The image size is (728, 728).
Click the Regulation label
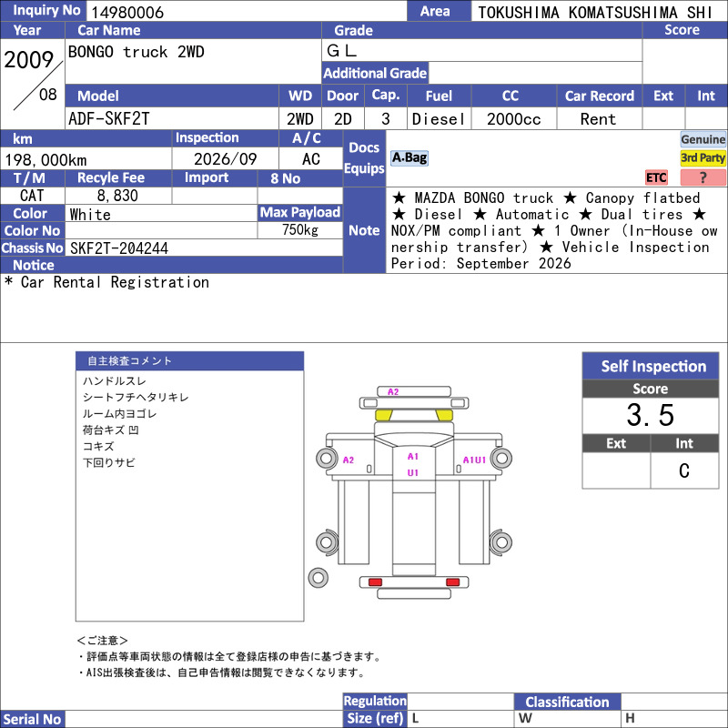[x=375, y=701]
